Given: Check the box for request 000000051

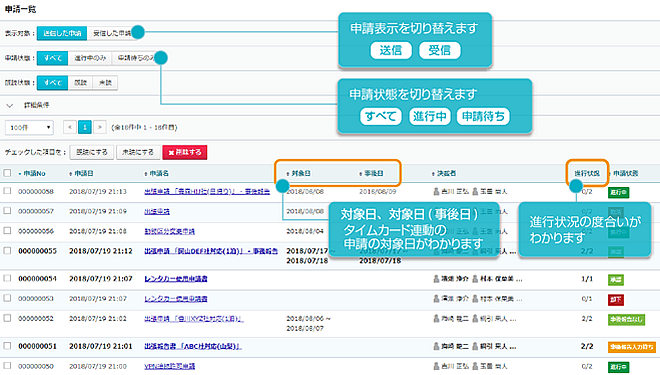Looking at the screenshot, I should 8,346.
